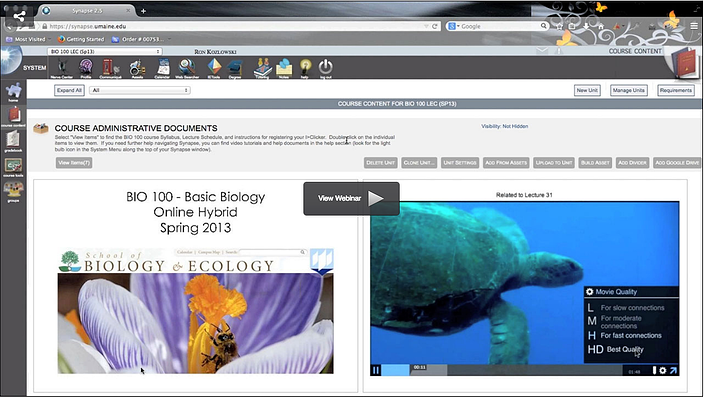
Task: Open course content in left sidebar
Action: [x=13, y=117]
